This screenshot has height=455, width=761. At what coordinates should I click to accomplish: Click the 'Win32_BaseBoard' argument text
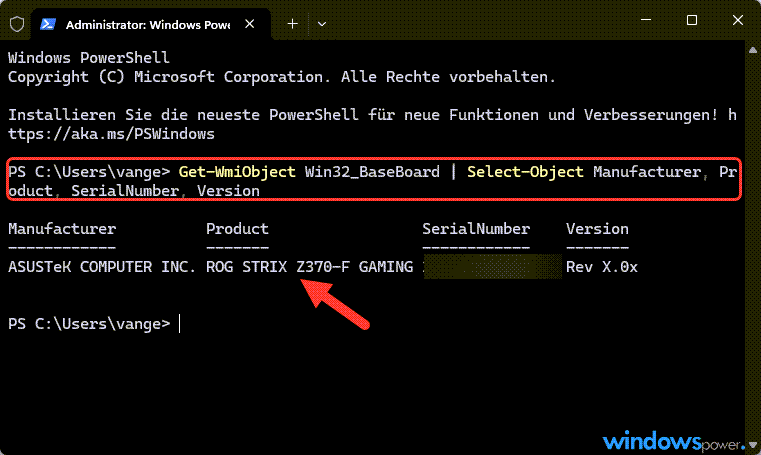tap(372, 172)
